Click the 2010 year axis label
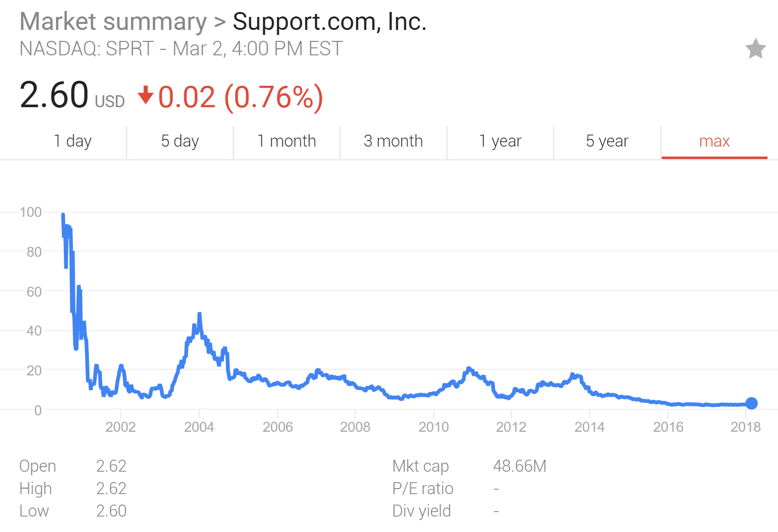 (x=434, y=427)
